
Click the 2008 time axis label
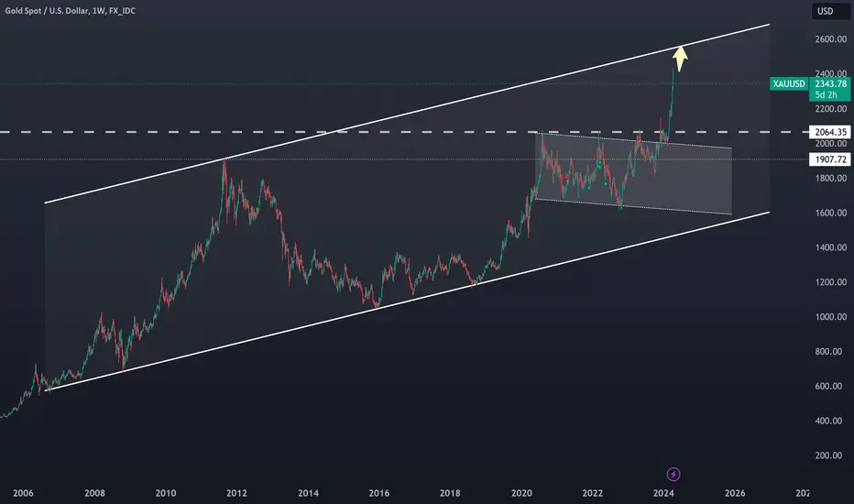point(94,493)
